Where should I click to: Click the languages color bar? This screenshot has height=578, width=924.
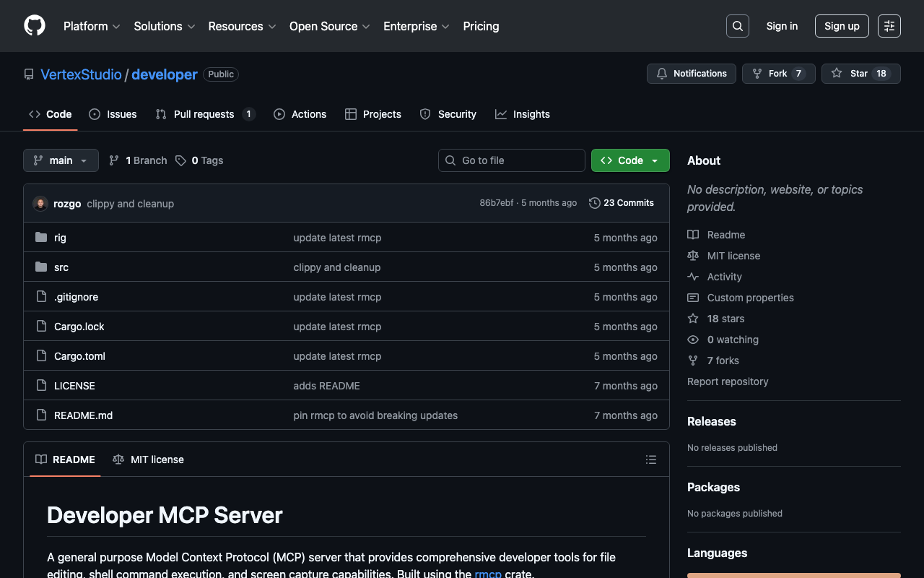coord(793,575)
